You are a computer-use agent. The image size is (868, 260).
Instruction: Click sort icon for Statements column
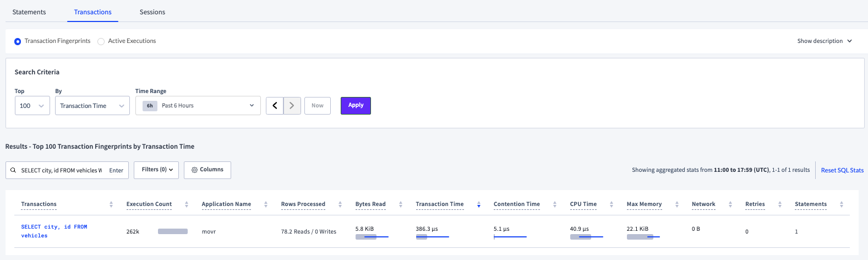[842, 204]
